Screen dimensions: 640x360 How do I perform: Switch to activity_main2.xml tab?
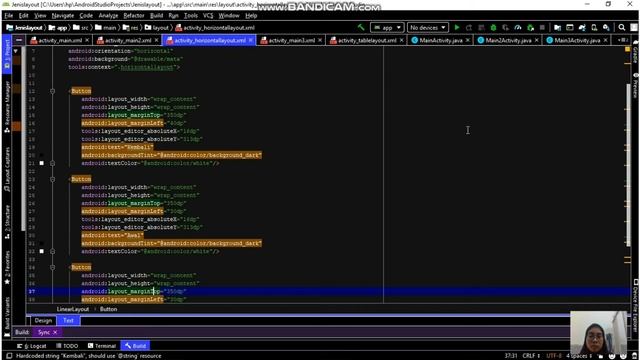[x=128, y=40]
